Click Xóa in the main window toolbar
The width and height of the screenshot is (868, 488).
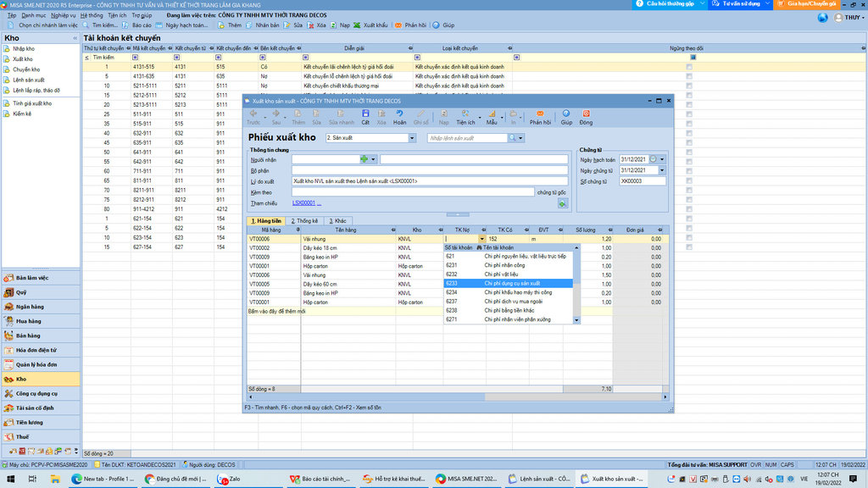(317, 25)
